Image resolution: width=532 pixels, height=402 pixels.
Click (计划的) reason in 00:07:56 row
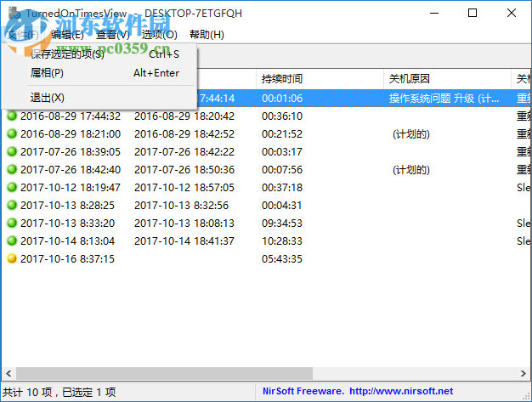point(411,170)
